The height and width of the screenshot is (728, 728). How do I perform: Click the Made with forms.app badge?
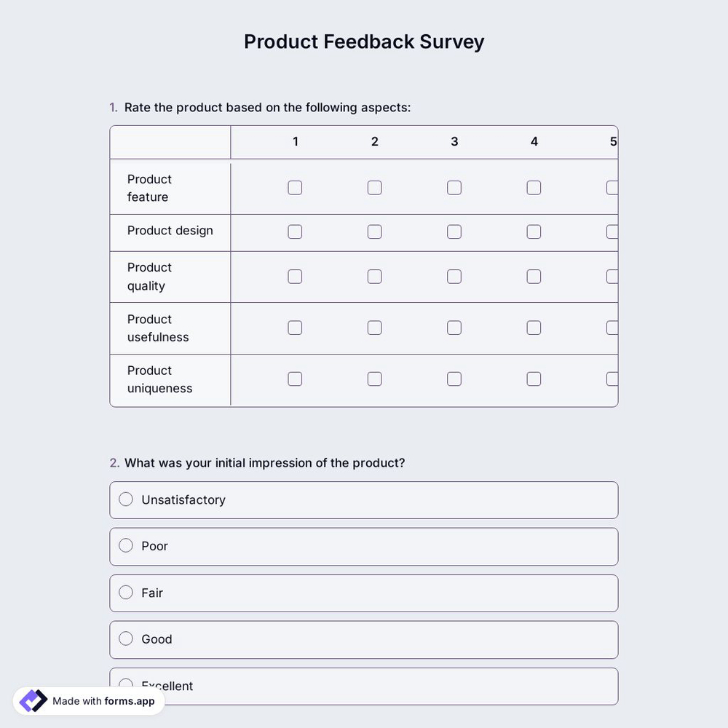(x=87, y=701)
